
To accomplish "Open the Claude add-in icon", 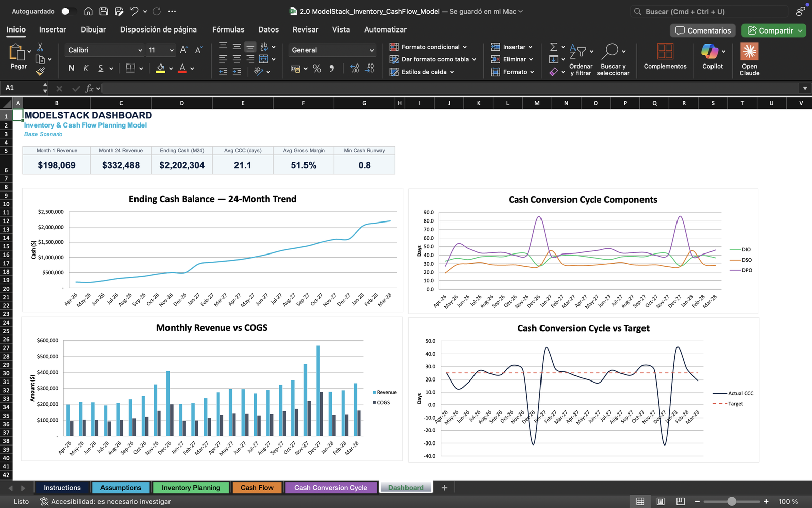I will click(x=749, y=52).
